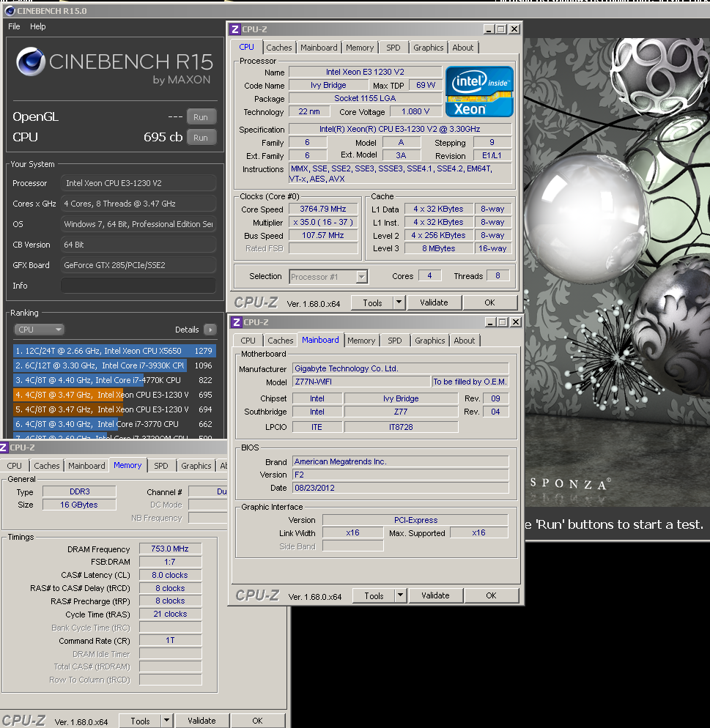Switch to SPD tab in top CPU-Z window

pos(393,48)
